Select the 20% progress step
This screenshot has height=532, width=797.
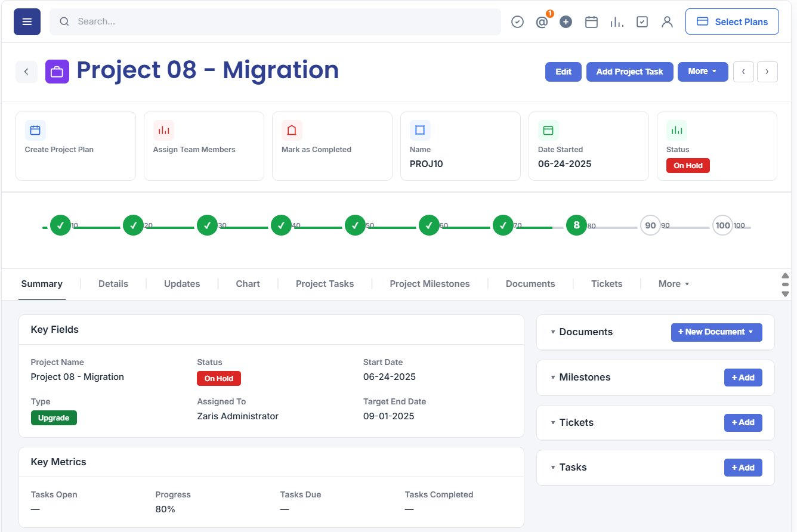coord(133,225)
